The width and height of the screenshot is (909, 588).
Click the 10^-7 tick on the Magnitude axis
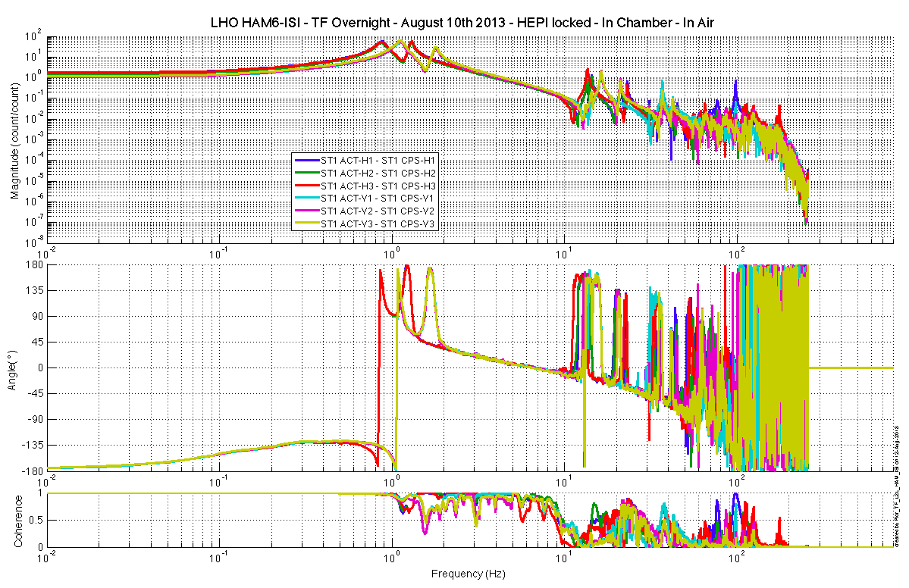pyautogui.click(x=35, y=220)
